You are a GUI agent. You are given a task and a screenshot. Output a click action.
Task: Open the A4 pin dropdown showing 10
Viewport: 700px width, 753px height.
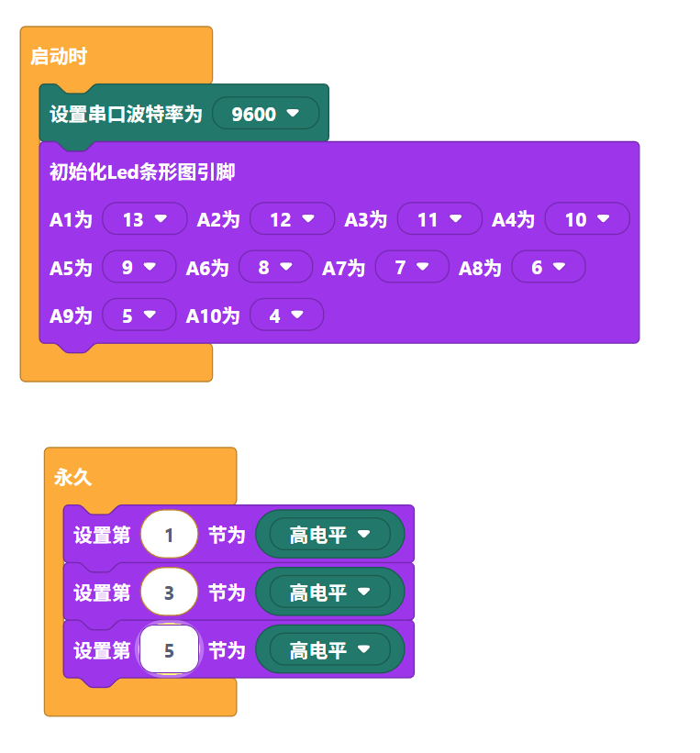pos(586,219)
